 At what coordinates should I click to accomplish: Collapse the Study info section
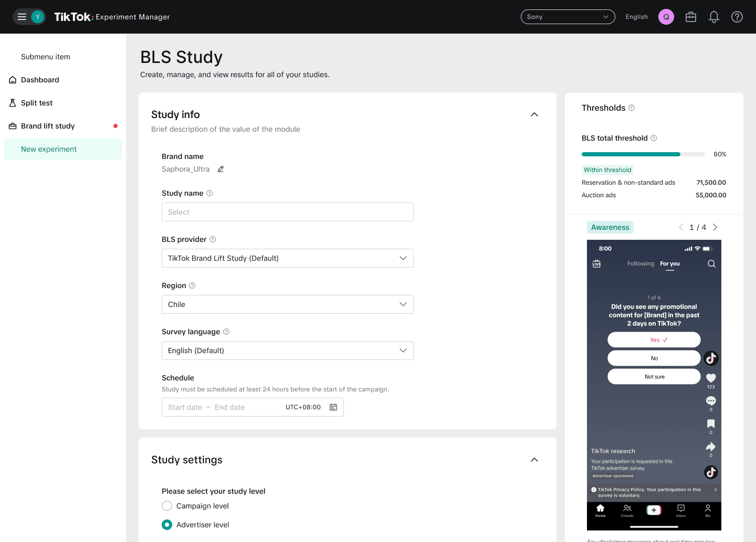534,114
